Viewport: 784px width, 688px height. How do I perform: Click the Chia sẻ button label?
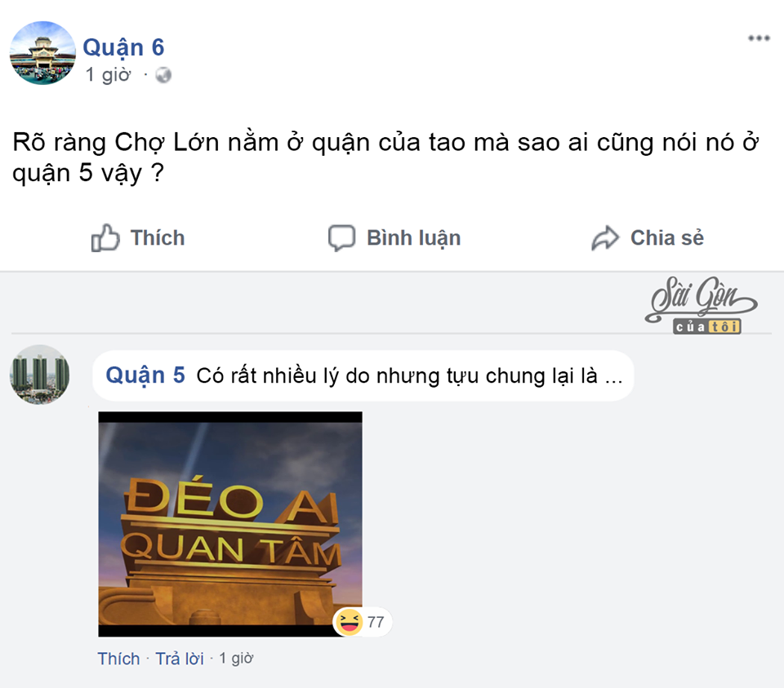pyautogui.click(x=667, y=237)
